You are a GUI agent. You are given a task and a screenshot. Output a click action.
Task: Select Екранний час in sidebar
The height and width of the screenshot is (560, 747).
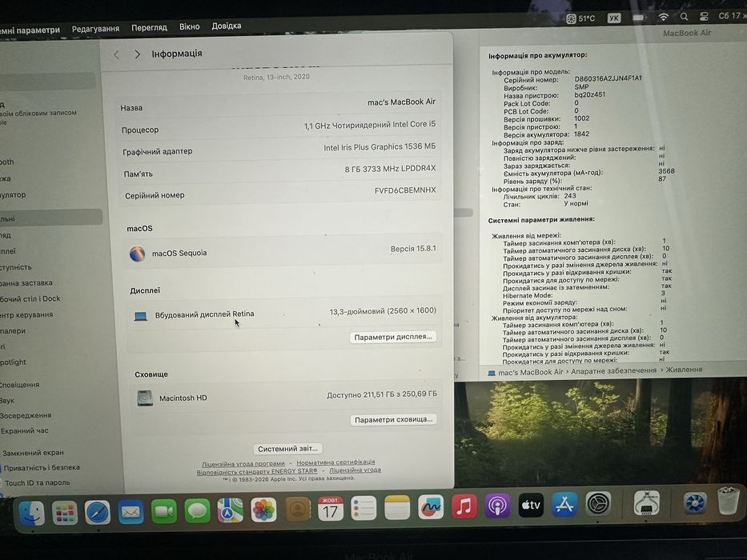pos(24,431)
